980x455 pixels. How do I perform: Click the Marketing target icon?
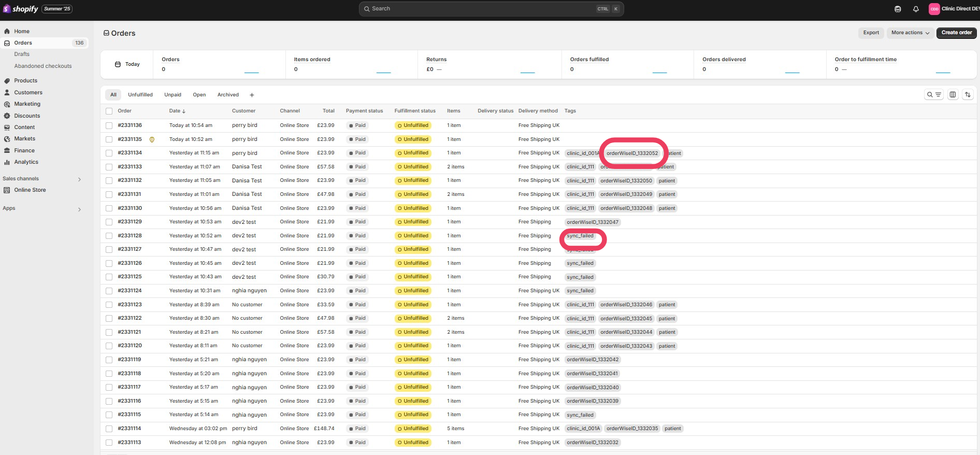click(x=7, y=104)
